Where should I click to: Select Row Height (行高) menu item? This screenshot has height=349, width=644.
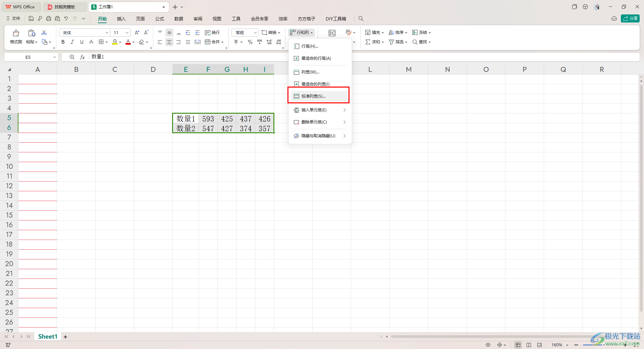(x=320, y=46)
